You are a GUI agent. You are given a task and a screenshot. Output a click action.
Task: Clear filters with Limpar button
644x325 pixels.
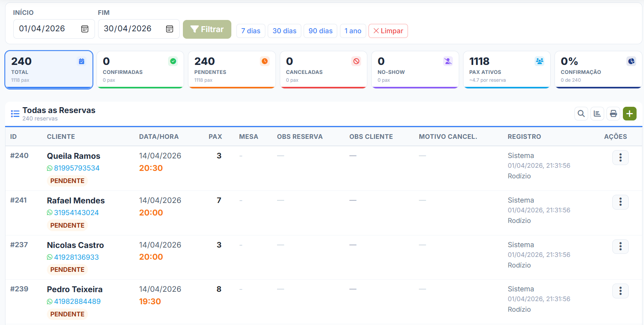click(x=388, y=31)
